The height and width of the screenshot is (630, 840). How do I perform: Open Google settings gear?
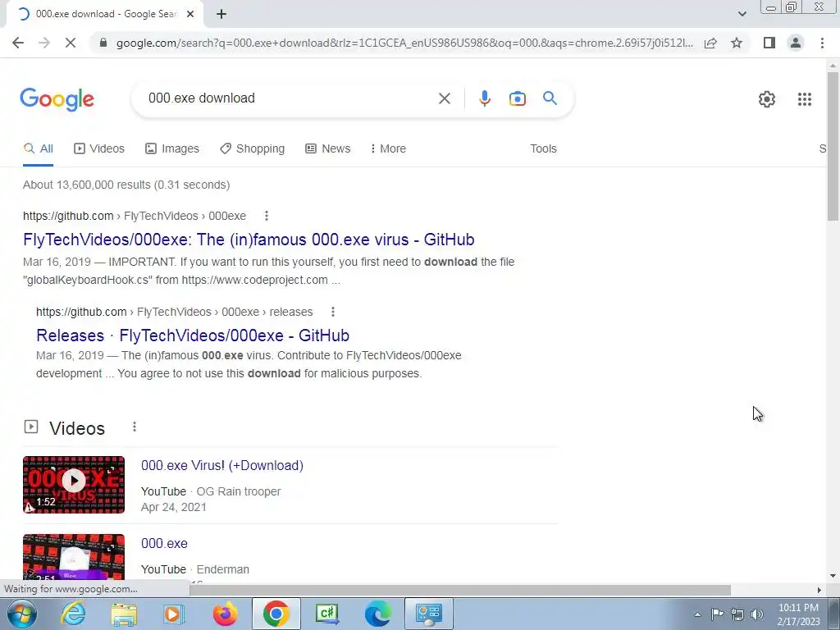tap(767, 99)
